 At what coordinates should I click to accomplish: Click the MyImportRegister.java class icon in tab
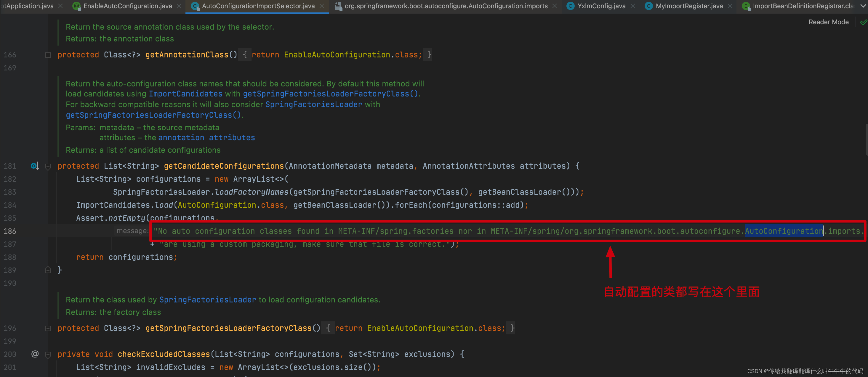[648, 6]
